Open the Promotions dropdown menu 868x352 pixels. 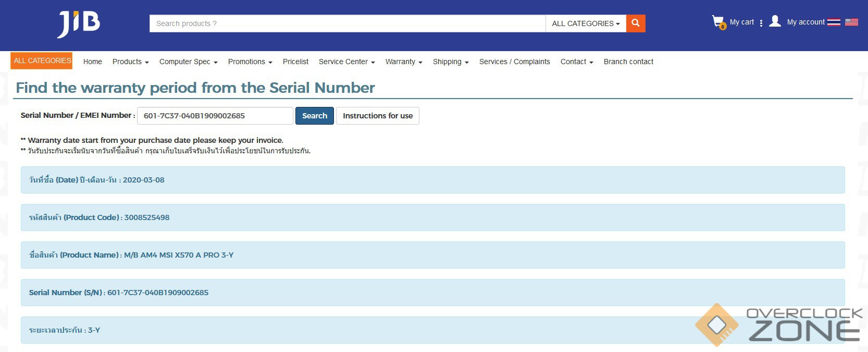[250, 62]
